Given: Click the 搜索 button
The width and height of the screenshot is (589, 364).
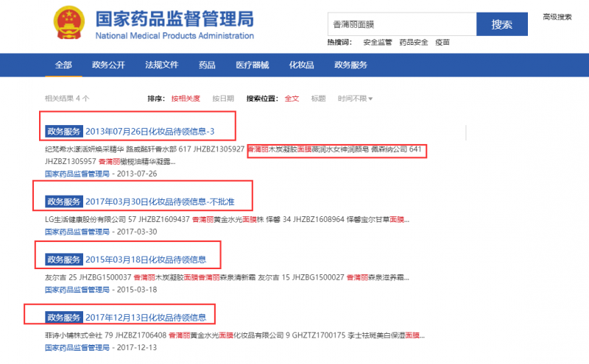Looking at the screenshot, I should [x=502, y=24].
